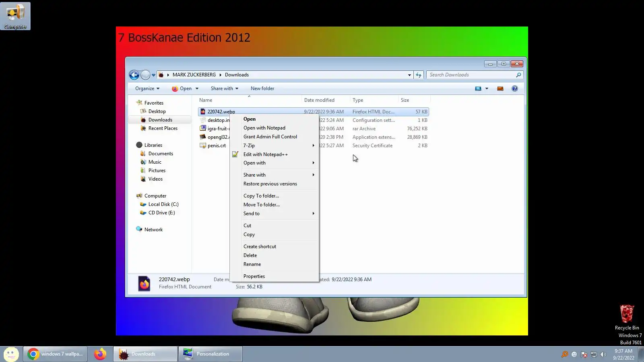The height and width of the screenshot is (362, 644).
Task: Refresh the Downloads folder view
Action: [419, 75]
